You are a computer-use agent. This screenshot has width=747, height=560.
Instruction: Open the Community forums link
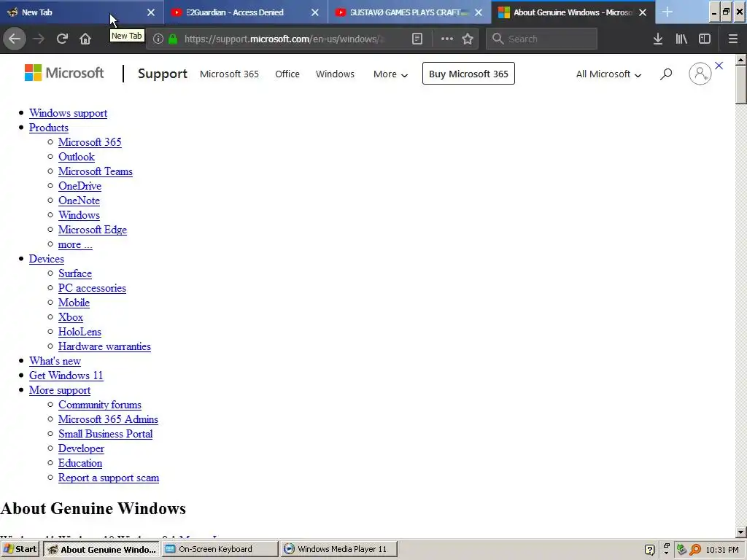click(x=99, y=405)
